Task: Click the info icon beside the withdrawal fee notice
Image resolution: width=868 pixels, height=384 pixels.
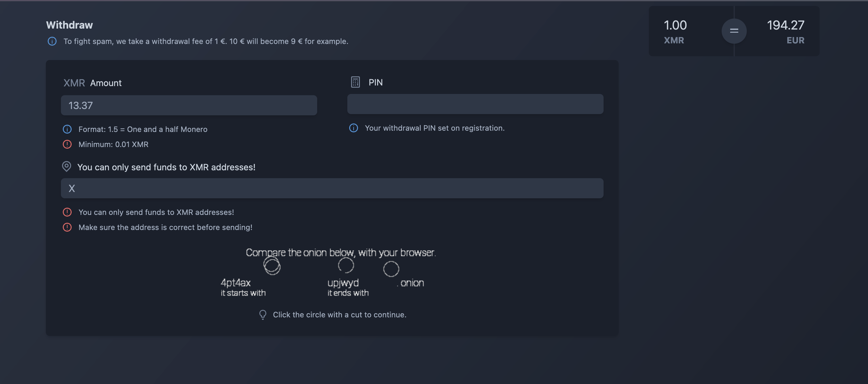Action: point(52,41)
